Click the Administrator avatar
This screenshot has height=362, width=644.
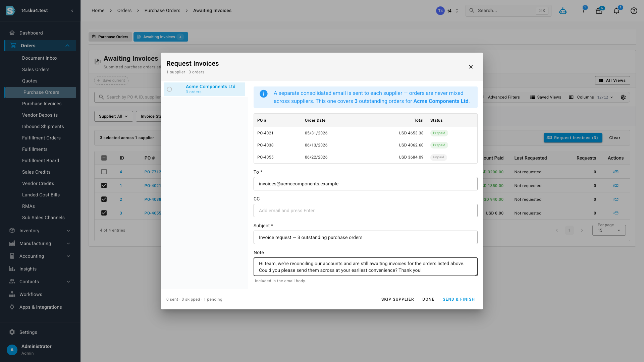tap(12, 350)
